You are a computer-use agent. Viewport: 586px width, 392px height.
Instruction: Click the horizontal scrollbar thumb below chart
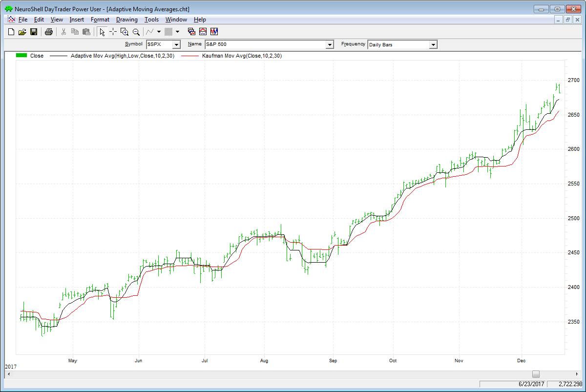tap(536, 374)
